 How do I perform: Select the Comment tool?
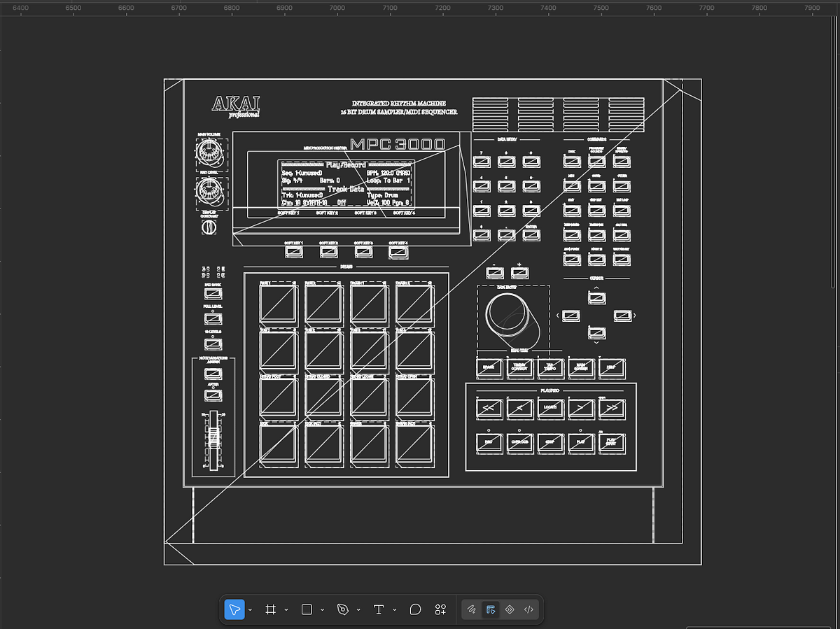[415, 609]
